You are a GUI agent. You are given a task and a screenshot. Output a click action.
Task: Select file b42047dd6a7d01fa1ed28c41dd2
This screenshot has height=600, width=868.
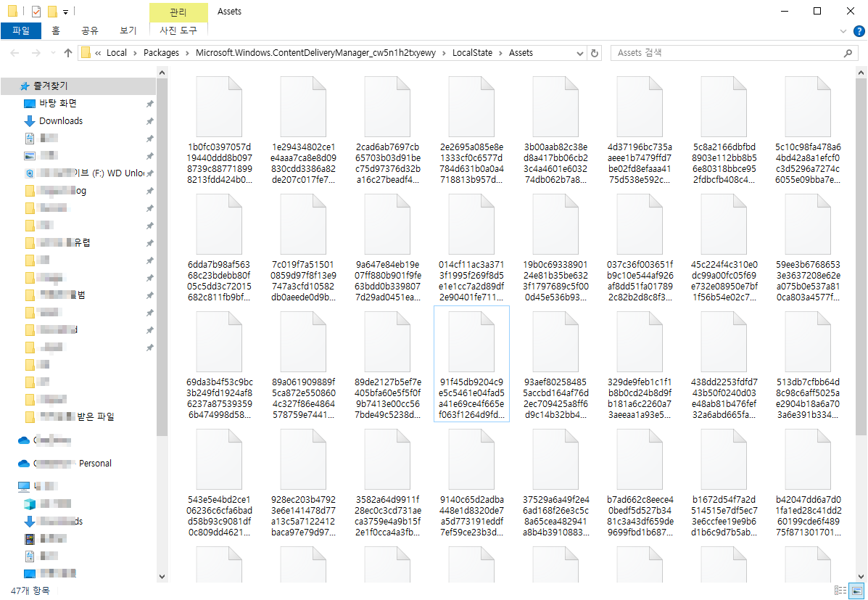[x=809, y=482]
